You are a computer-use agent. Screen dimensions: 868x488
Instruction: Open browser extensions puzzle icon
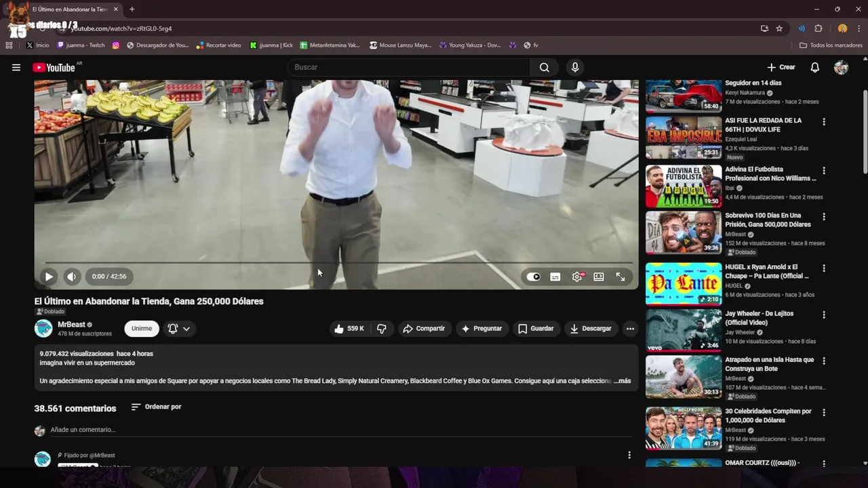[x=818, y=28]
